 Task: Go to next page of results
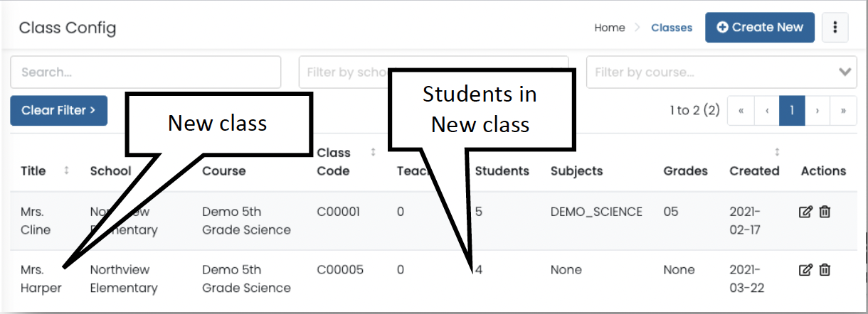point(817,111)
